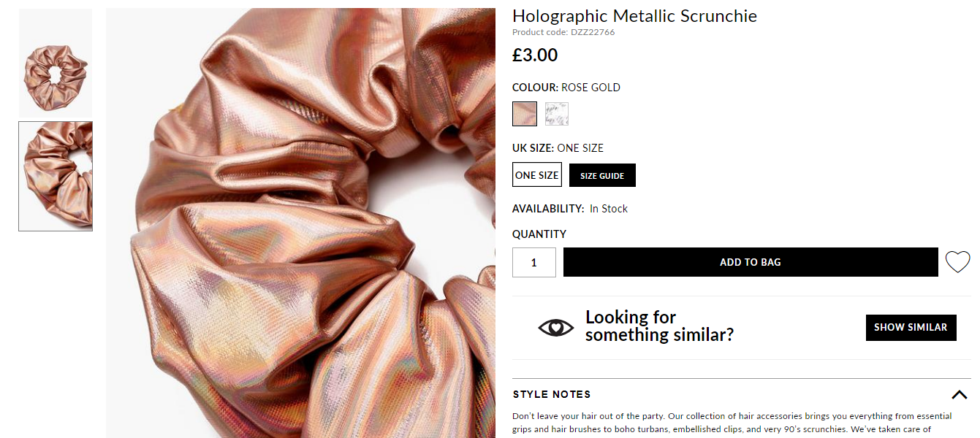Add scrunchie to wishlist with heart icon
Image resolution: width=980 pixels, height=438 pixels.
point(957,262)
